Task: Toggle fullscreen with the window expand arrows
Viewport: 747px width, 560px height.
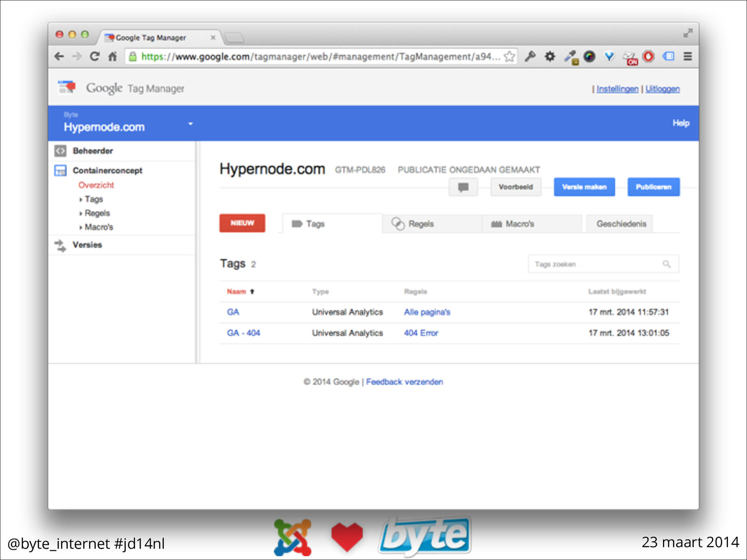Action: click(688, 34)
